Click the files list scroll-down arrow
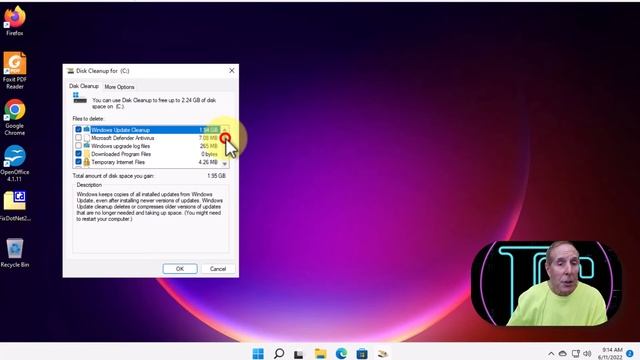Viewport: 640px width, 360px height. 224,163
